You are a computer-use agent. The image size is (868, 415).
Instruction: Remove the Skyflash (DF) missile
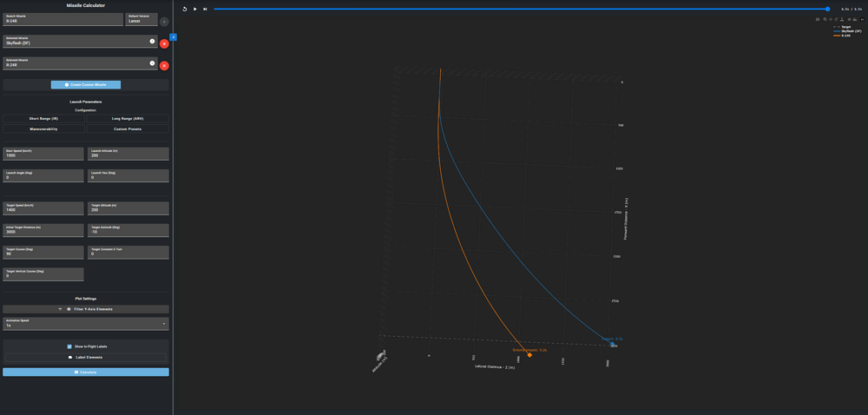click(164, 43)
